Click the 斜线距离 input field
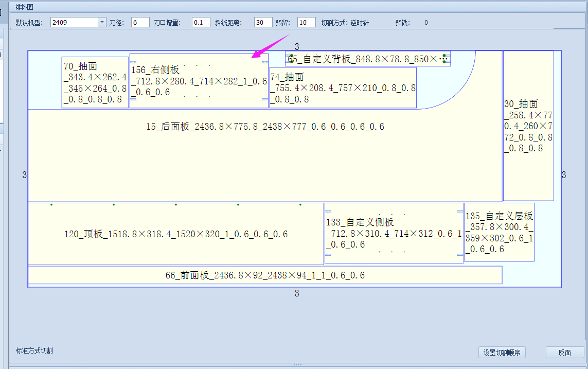588x369 pixels. tap(263, 23)
